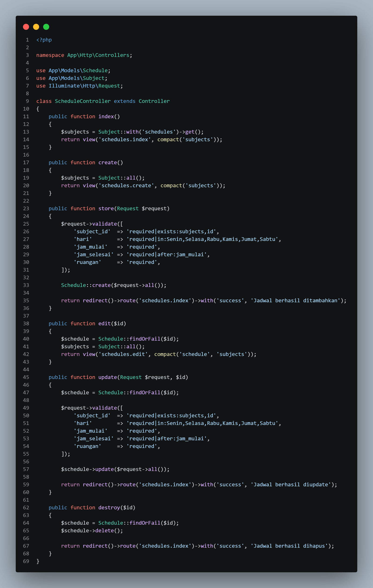Click the 'schedules.create' view string
This screenshot has width=373, height=588.
pyautogui.click(x=126, y=185)
